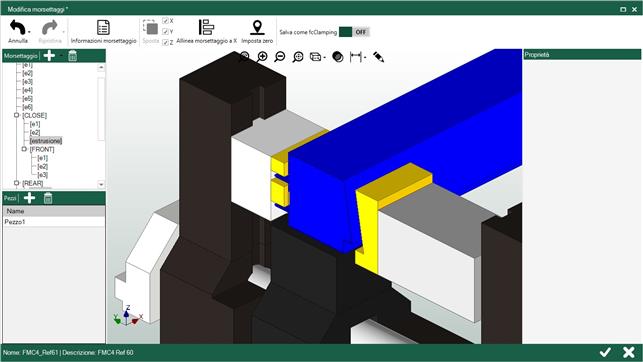The height and width of the screenshot is (362, 643).
Task: Click the zoom in magnifier icon
Action: (262, 57)
